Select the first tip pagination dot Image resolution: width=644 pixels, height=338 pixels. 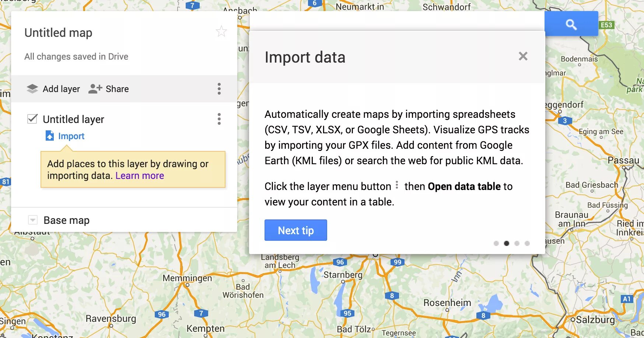pyautogui.click(x=496, y=243)
